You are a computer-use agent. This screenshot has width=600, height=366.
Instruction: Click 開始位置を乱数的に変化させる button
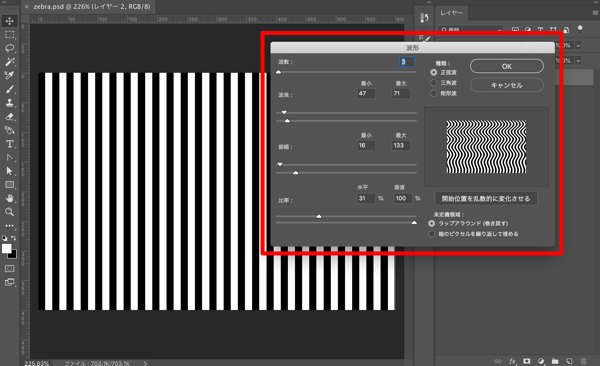point(486,199)
